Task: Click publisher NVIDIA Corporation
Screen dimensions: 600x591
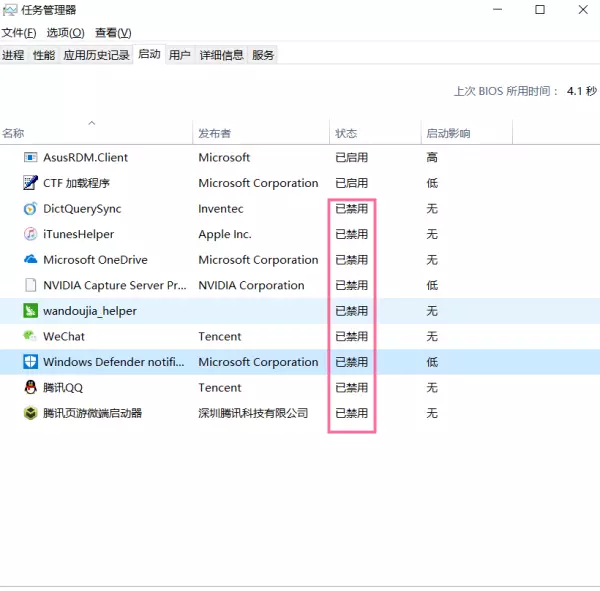Action: [x=251, y=285]
